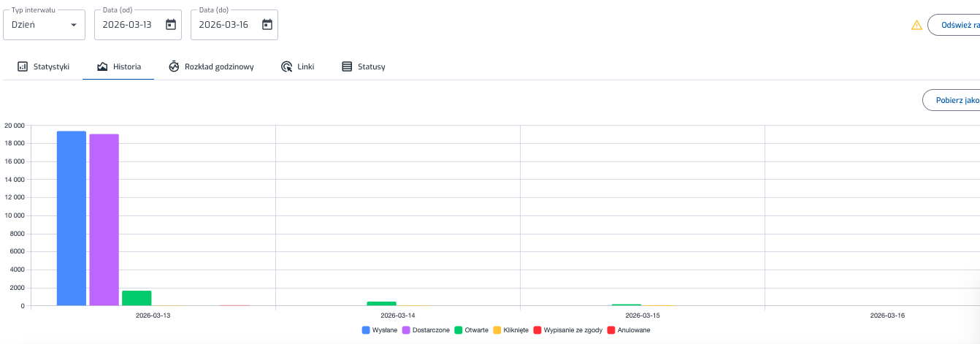Click the Statystyki tab chart icon
Image resolution: width=980 pixels, height=344 pixels.
tap(23, 66)
